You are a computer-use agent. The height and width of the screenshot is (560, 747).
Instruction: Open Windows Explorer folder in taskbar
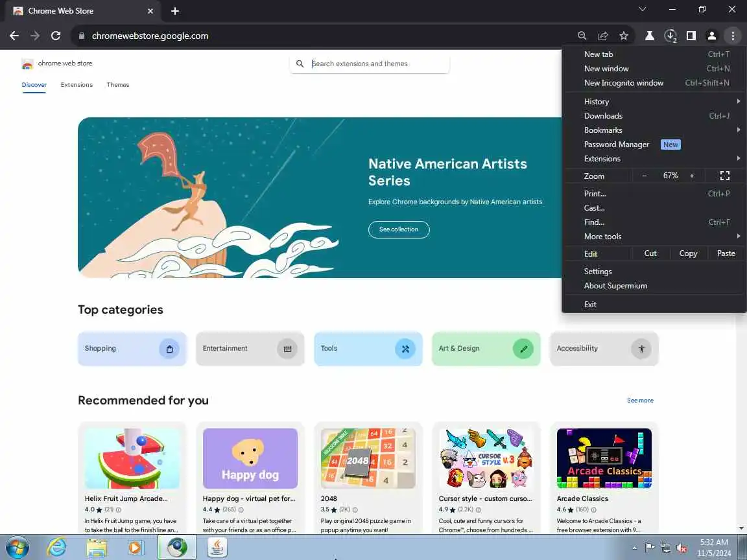97,547
